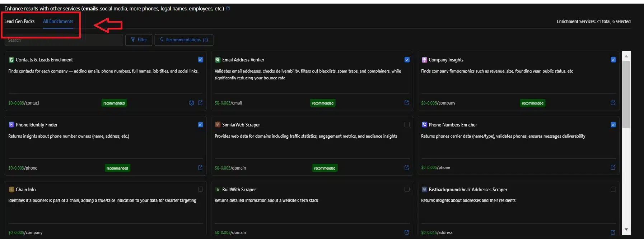Click the enrichment Search field
The height and width of the screenshot is (240, 644).
64,40
